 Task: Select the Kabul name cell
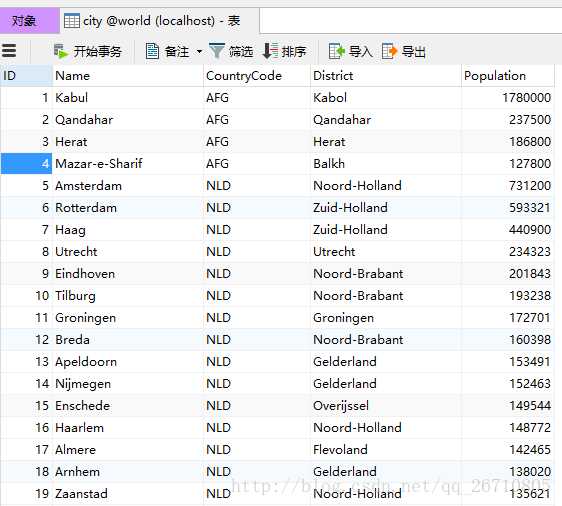[x=128, y=97]
